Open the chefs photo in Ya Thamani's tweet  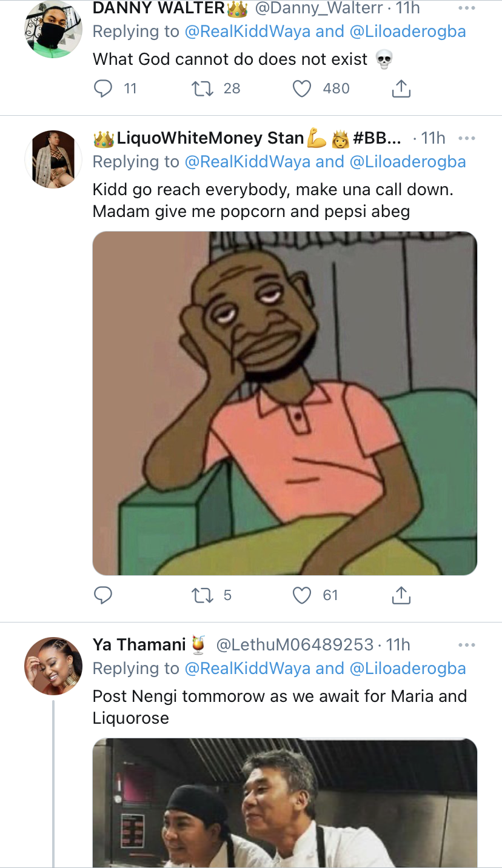(x=284, y=803)
